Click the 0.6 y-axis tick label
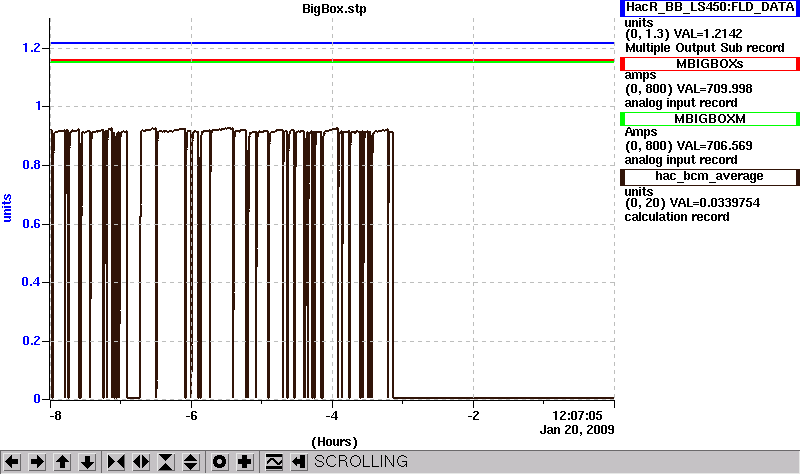 pyautogui.click(x=31, y=223)
